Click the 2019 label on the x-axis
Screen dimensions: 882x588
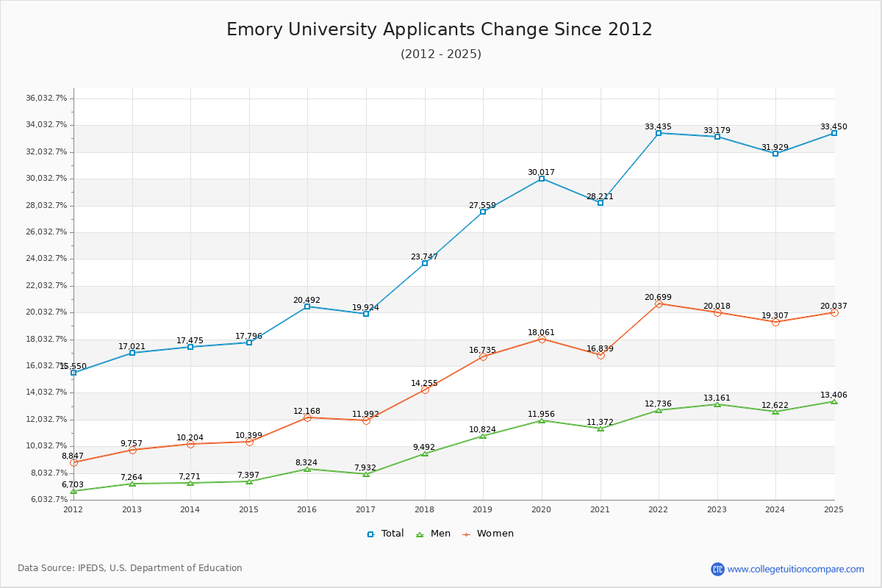click(483, 509)
